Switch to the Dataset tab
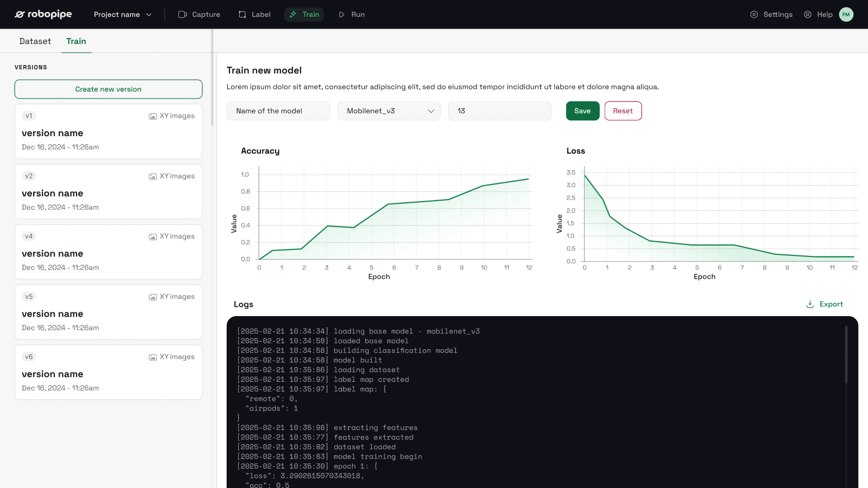This screenshot has height=488, width=868. tap(35, 41)
